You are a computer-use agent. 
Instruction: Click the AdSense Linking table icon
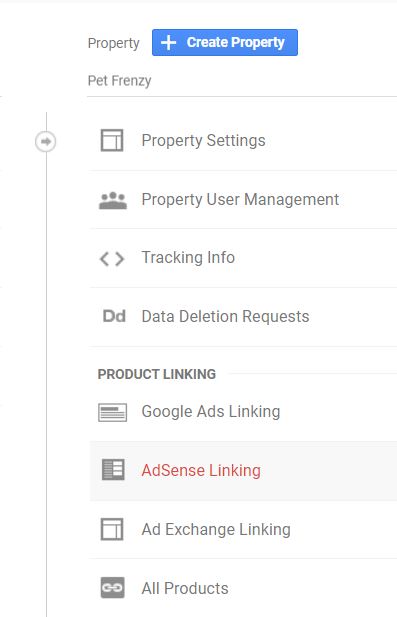coord(113,469)
